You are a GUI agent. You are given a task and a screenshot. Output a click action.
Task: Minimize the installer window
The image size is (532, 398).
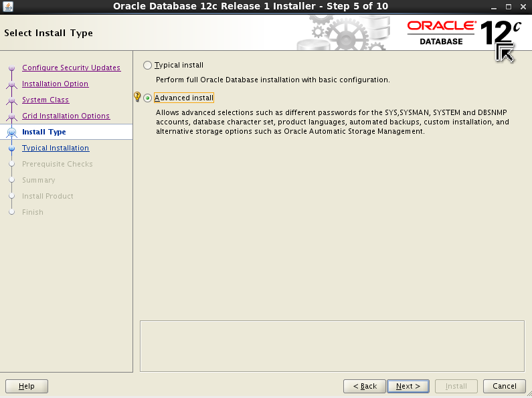[x=494, y=7]
